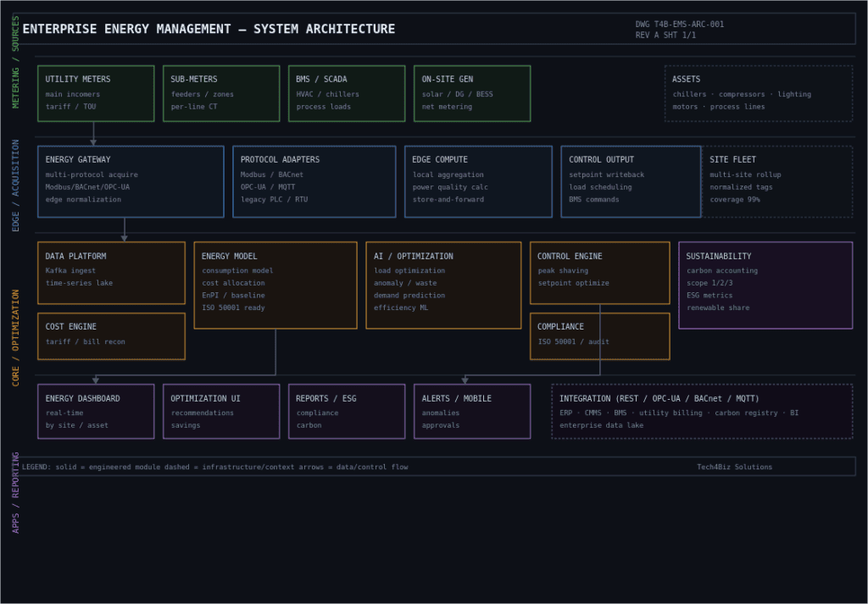868x604 pixels.
Task: Click the EDGE COMPUTE block
Action: click(x=478, y=181)
